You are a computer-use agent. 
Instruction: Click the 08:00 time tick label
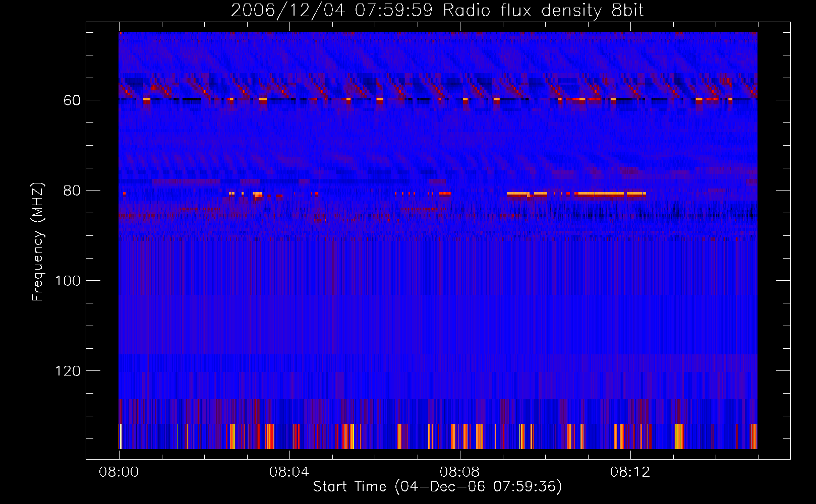tap(119, 472)
